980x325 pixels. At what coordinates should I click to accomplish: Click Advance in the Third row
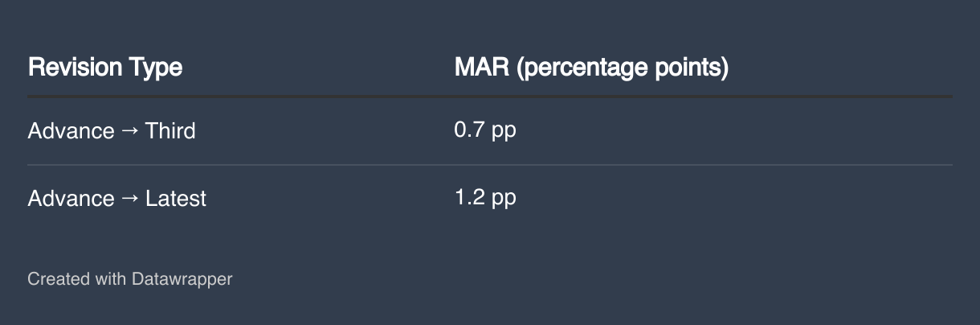pos(71,131)
